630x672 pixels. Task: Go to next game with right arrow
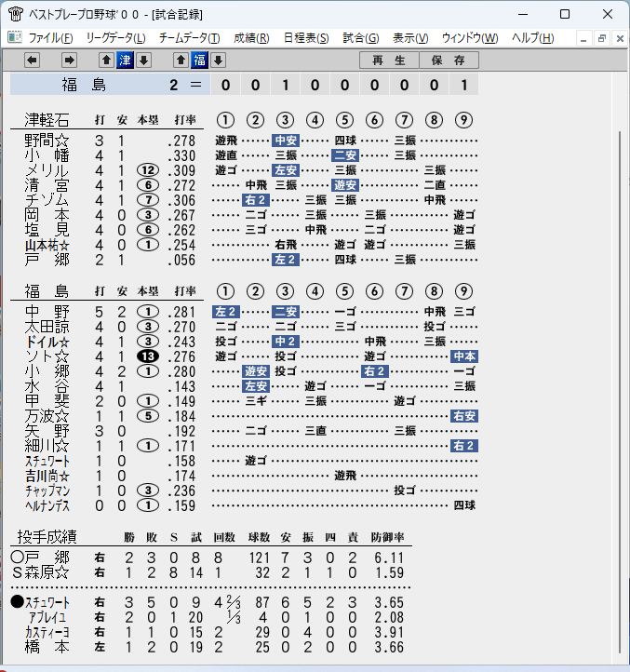tap(69, 60)
